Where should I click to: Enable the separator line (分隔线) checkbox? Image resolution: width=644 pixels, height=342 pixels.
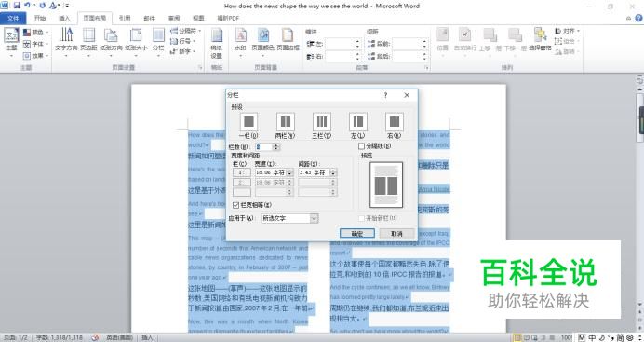pos(361,146)
